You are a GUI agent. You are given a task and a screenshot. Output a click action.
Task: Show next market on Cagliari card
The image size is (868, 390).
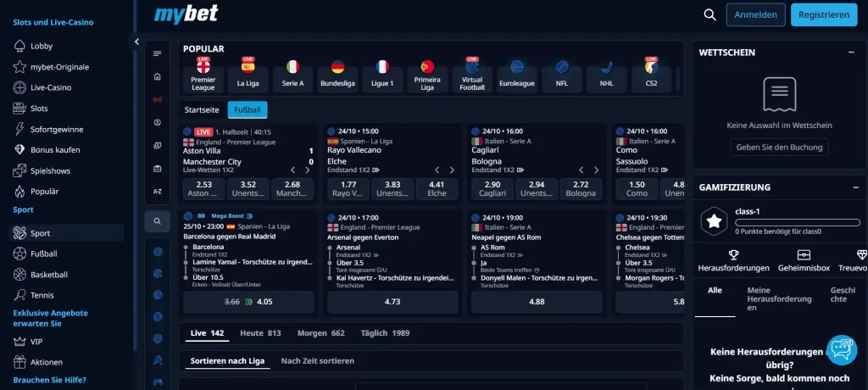[596, 170]
